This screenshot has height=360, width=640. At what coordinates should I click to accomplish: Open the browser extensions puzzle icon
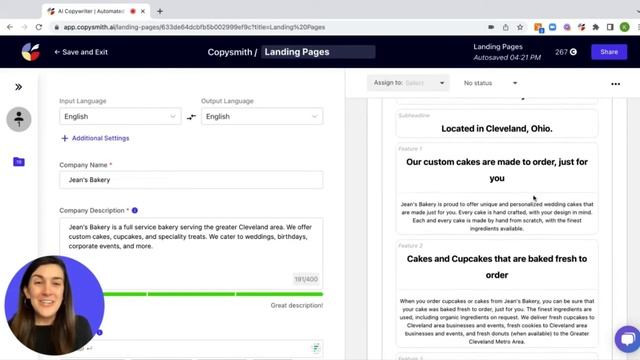(596, 27)
